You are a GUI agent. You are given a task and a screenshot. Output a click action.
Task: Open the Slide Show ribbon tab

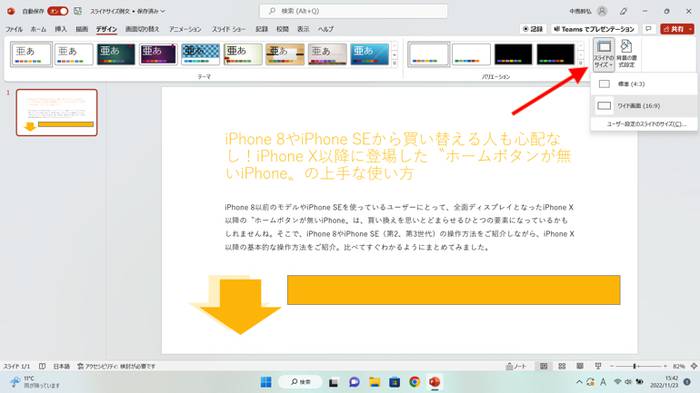tap(229, 29)
